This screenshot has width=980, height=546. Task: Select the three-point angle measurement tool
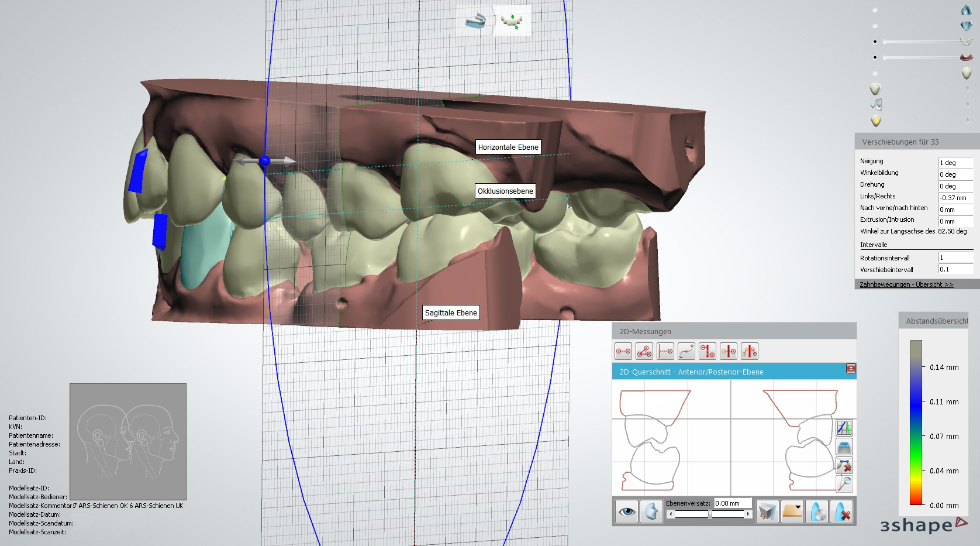point(644,351)
